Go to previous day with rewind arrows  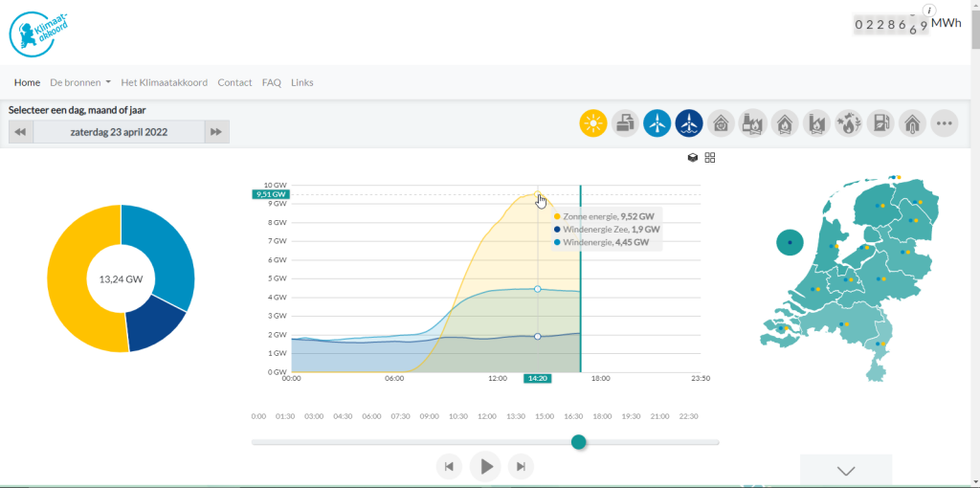click(21, 132)
